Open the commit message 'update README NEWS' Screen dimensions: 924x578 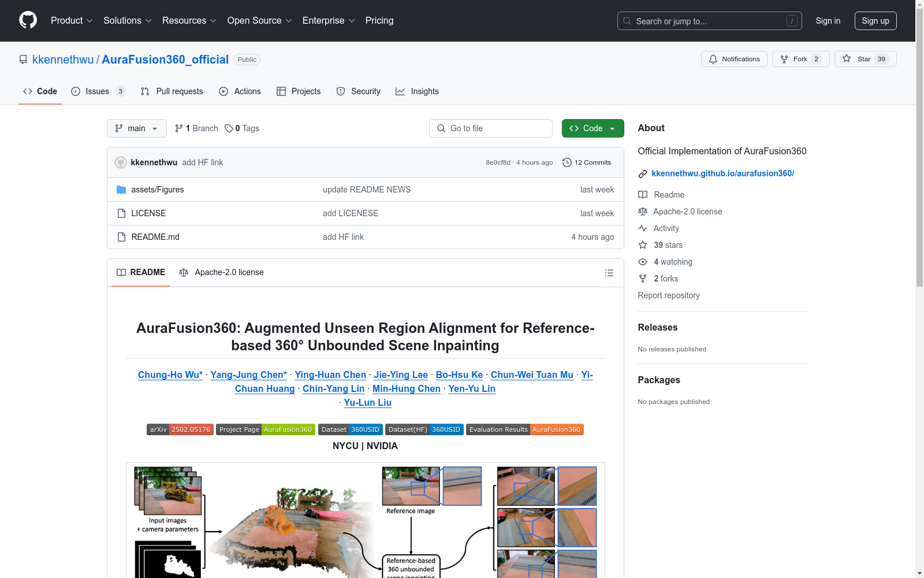[367, 190]
